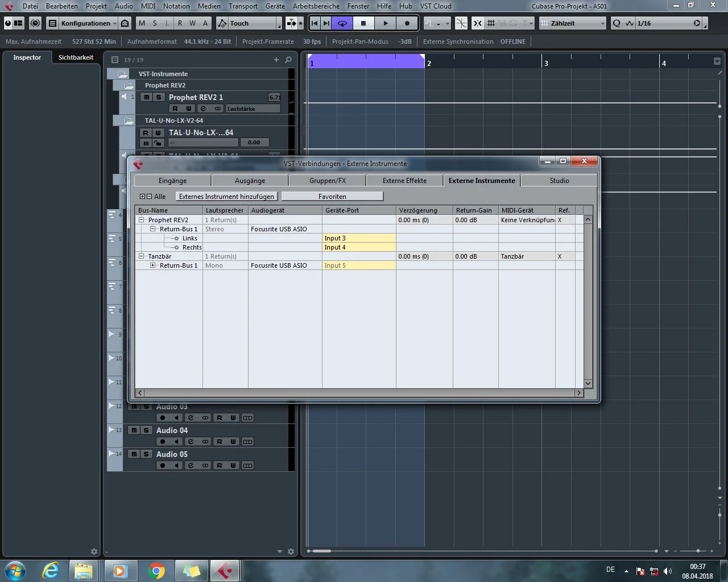Switch to the Ausgänge tab

[x=250, y=181]
